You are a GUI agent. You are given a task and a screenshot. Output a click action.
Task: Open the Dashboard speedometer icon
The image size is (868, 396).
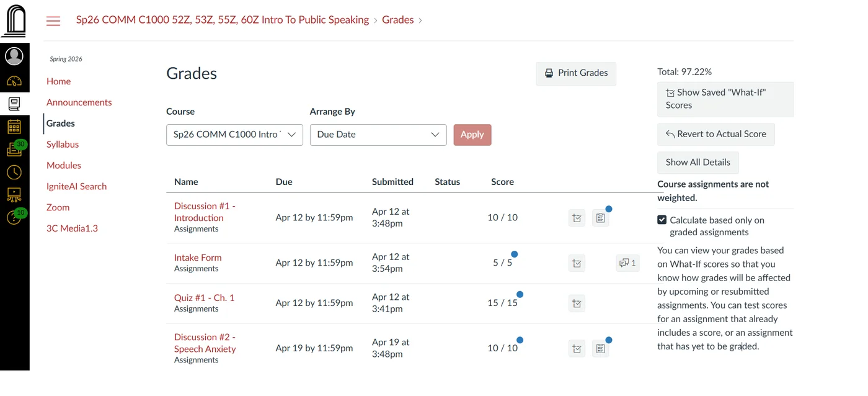click(14, 81)
